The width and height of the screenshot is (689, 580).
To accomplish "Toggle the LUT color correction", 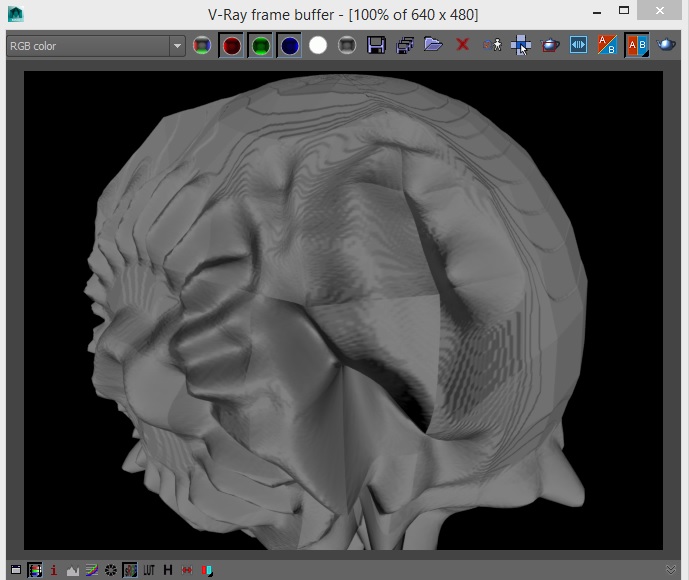I will click(148, 570).
